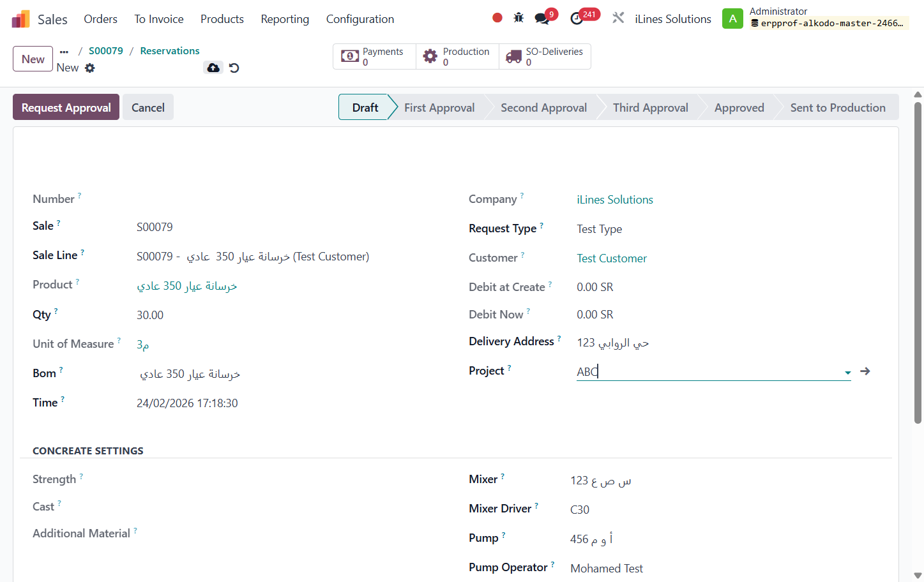Open the product خرسانة عيار 350 link
The image size is (924, 582).
point(187,286)
